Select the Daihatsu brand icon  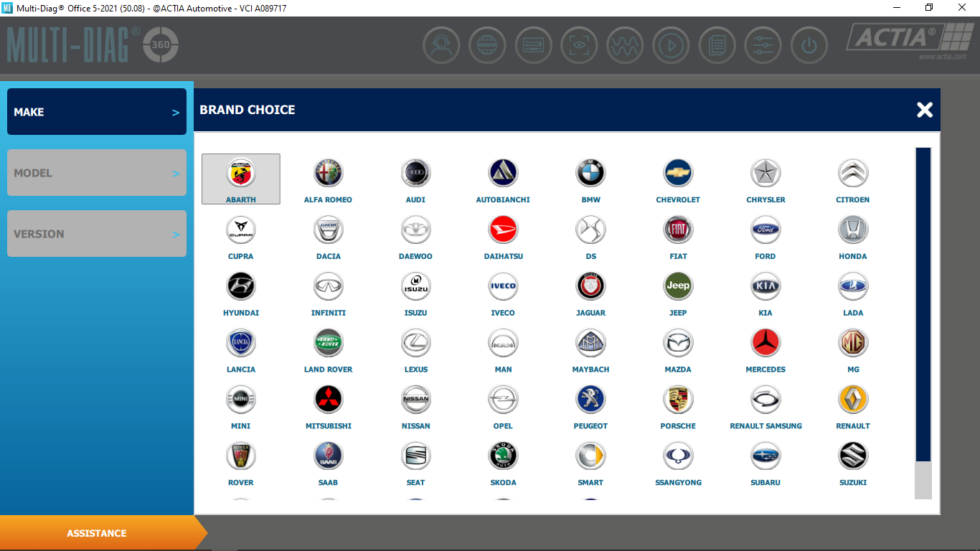tap(503, 230)
